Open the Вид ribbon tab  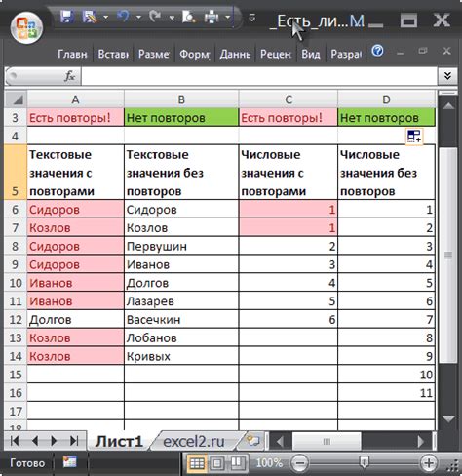coord(311,54)
